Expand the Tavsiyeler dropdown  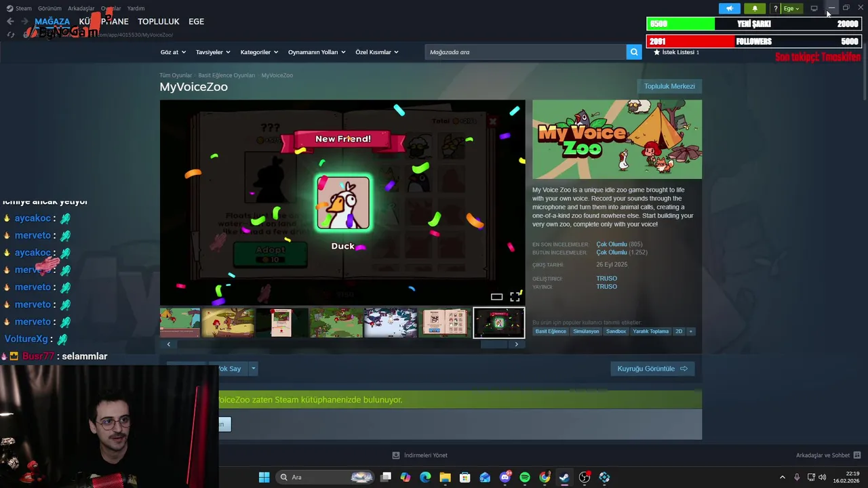pos(213,52)
